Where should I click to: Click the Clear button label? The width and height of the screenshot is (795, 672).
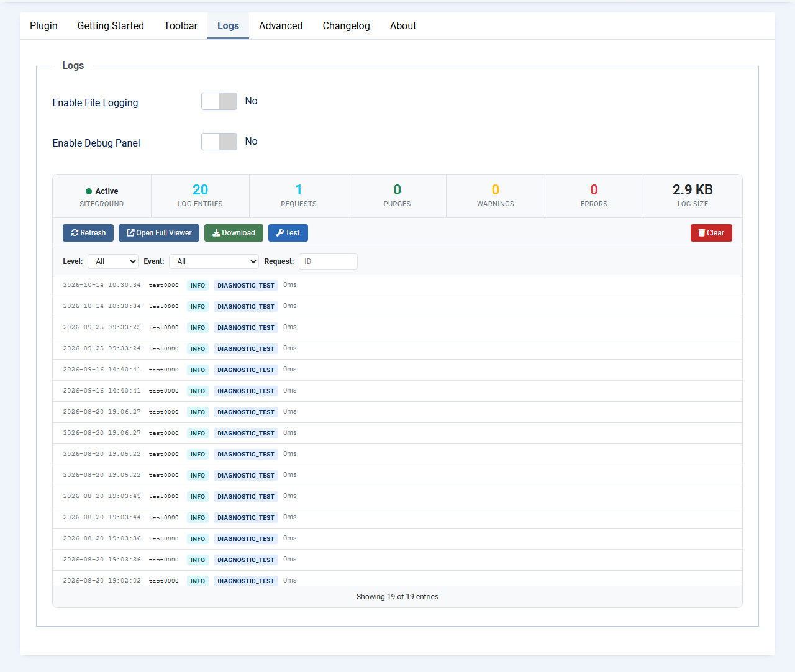(715, 233)
